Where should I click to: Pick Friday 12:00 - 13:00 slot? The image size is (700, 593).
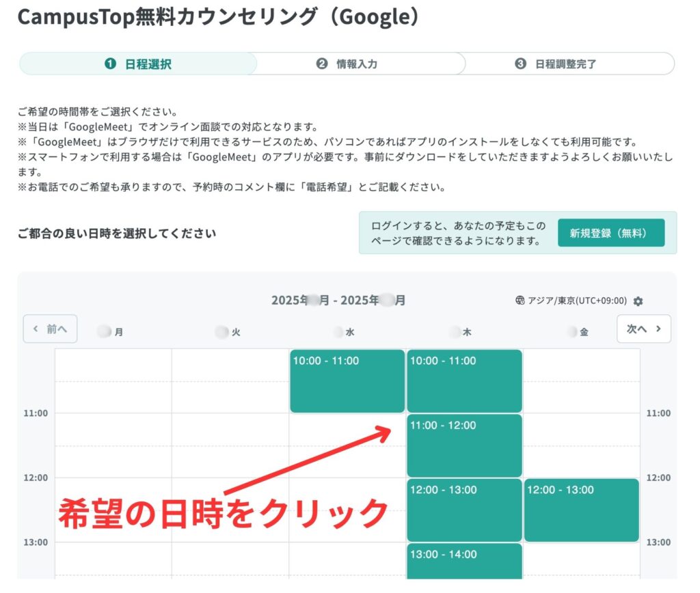tap(581, 510)
